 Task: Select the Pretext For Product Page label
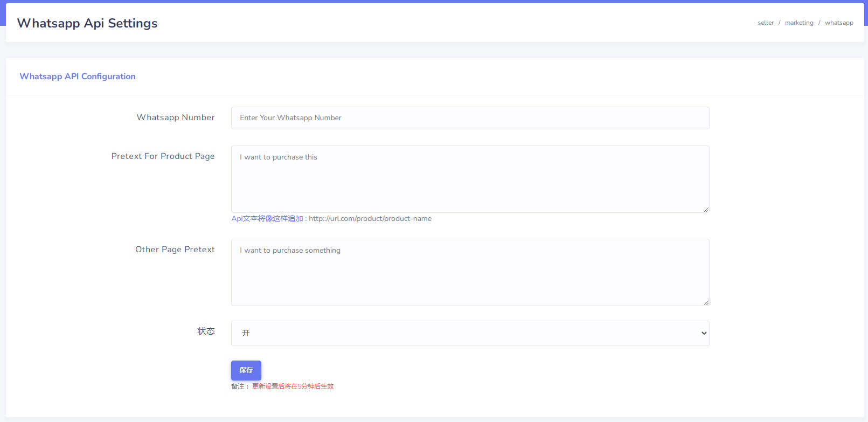[163, 156]
